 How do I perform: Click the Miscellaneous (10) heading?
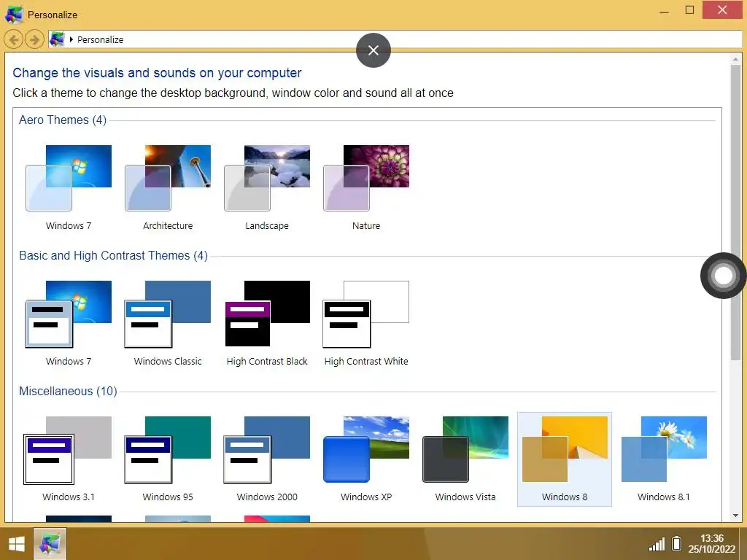(68, 392)
